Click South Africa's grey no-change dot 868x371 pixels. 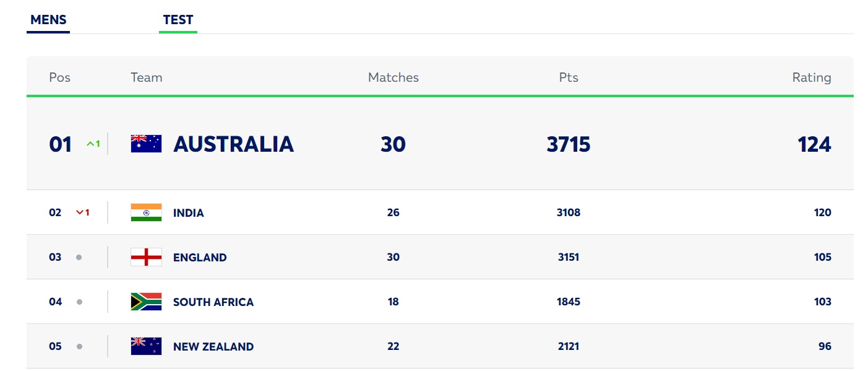click(x=79, y=302)
